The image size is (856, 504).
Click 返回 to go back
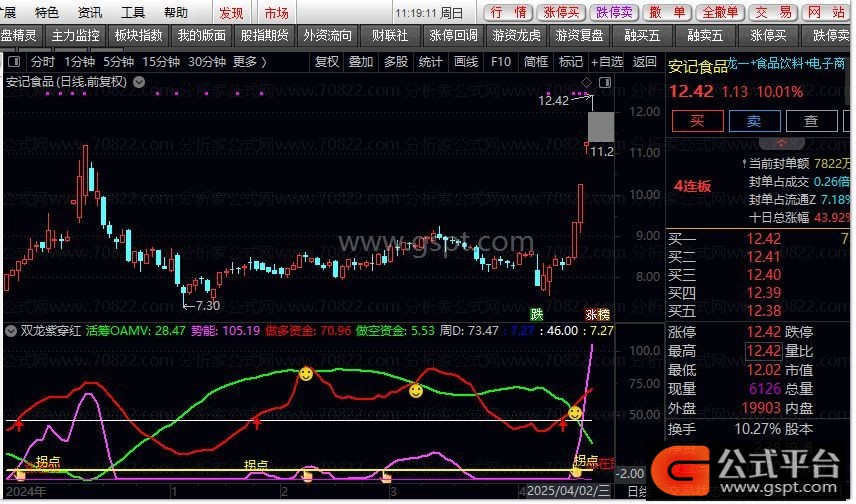point(645,62)
